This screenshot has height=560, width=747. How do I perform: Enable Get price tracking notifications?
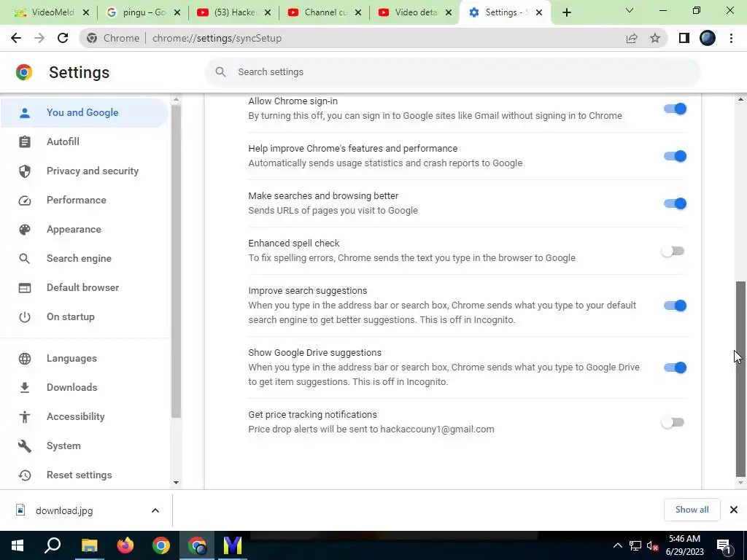(x=673, y=422)
